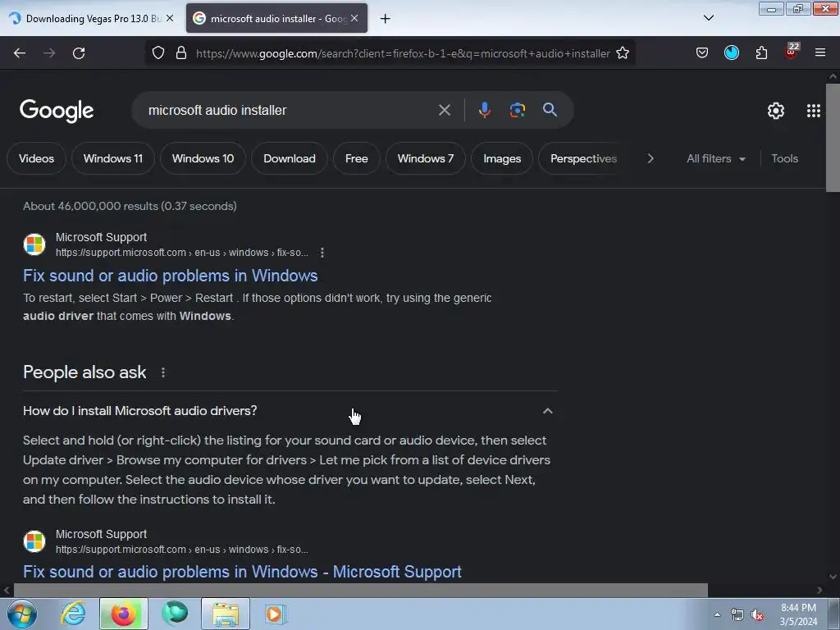Search by image with Google Lens
Viewport: 840px width, 630px height.
(x=517, y=110)
